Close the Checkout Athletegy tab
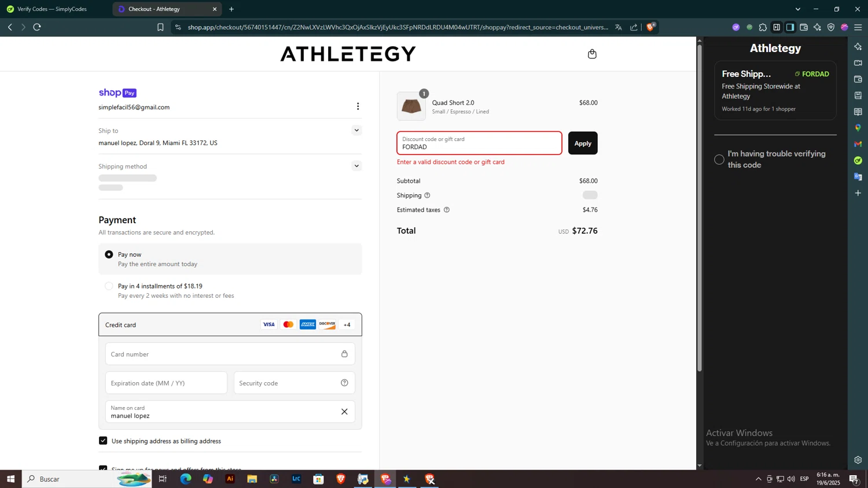This screenshot has height=488, width=868. pos(215,9)
